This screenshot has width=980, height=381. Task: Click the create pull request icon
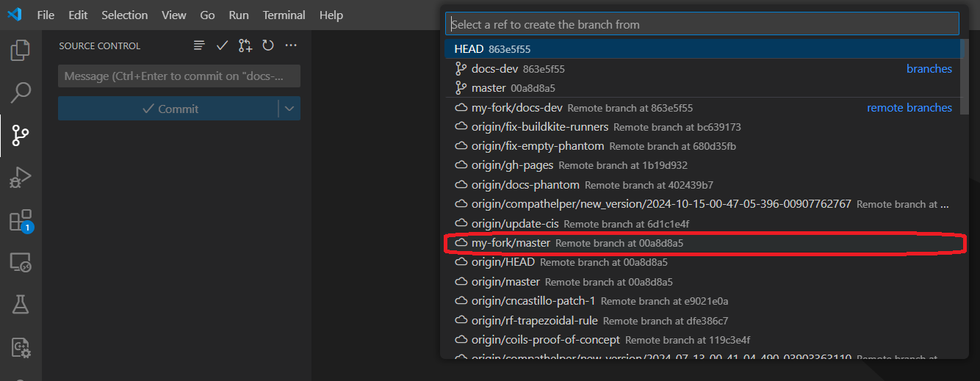point(245,46)
